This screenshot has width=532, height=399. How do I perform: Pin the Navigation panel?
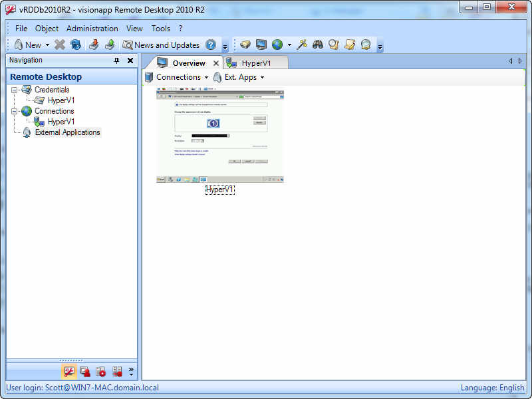pos(117,61)
